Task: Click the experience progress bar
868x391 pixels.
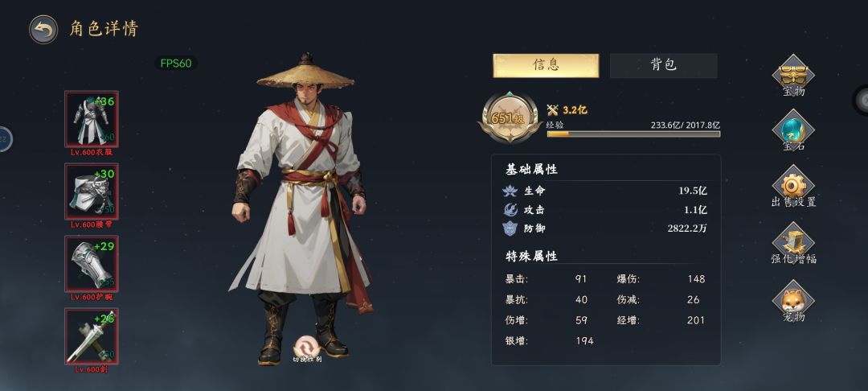Action: [x=633, y=134]
